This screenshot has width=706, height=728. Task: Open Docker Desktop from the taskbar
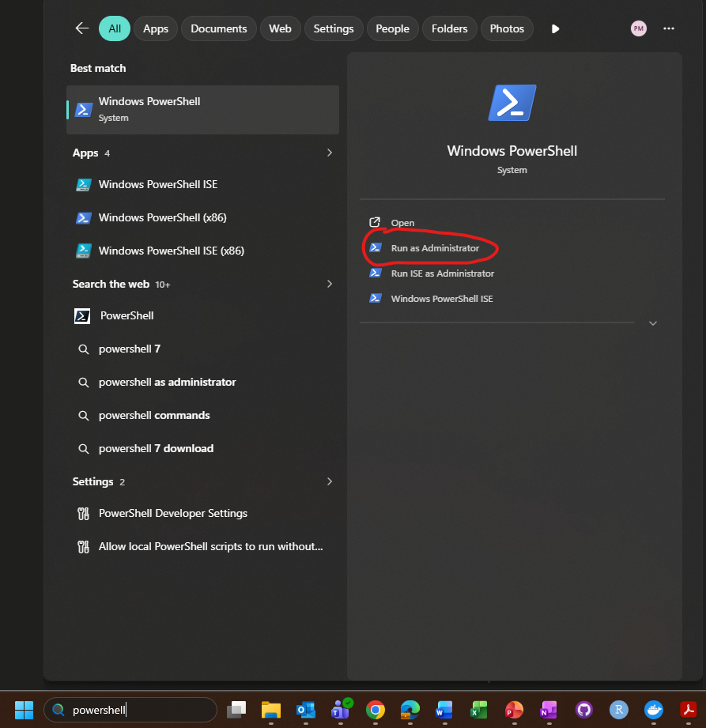click(654, 710)
